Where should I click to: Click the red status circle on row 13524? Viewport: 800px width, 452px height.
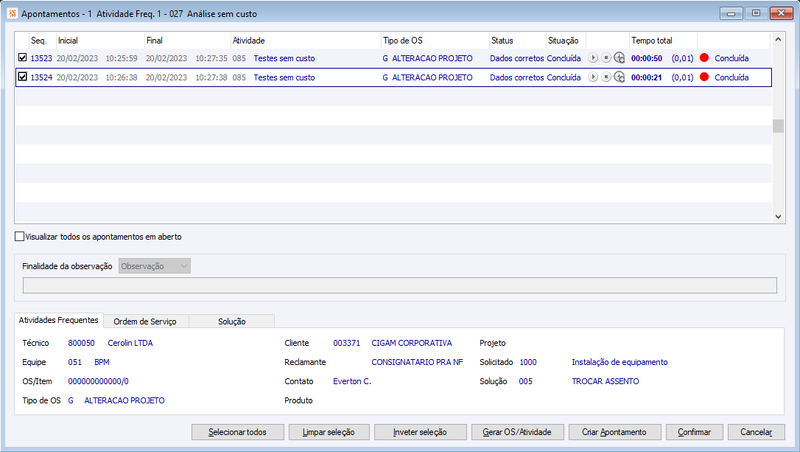pos(704,77)
